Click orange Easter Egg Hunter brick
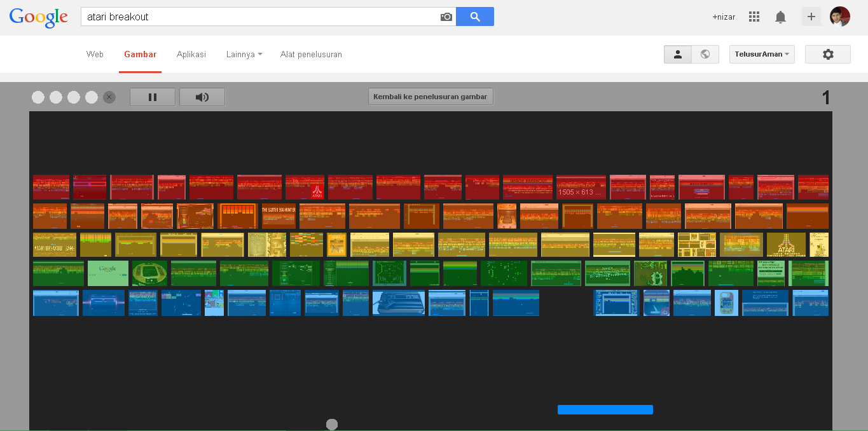This screenshot has height=431, width=868. click(279, 216)
